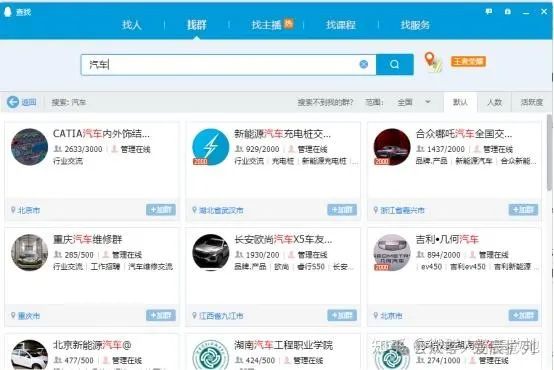Click the title bar skin icon beside minimize

508,12
